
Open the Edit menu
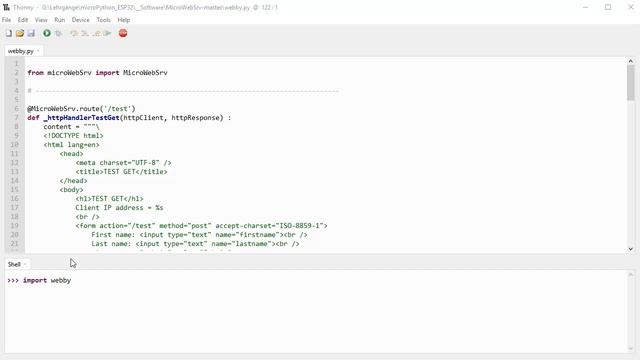23,20
